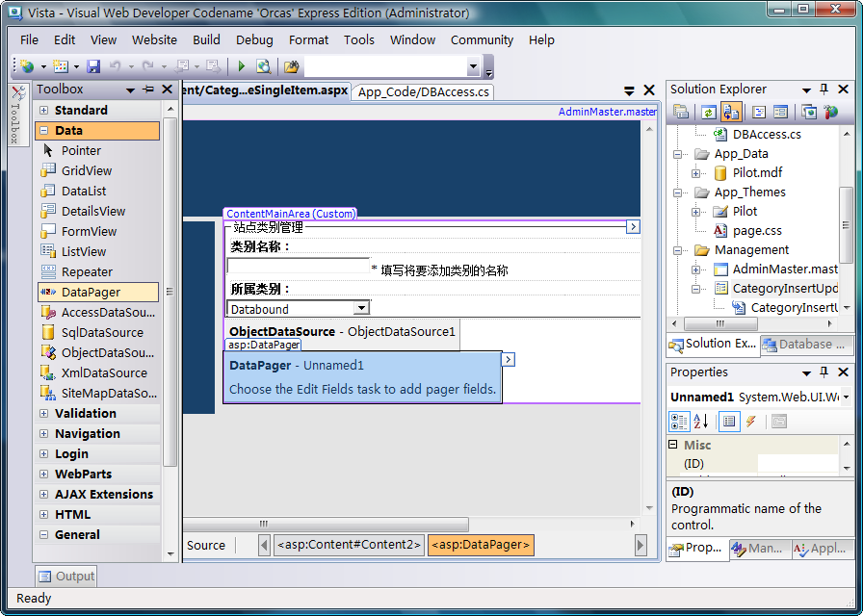Open the Debug menu

(x=254, y=40)
